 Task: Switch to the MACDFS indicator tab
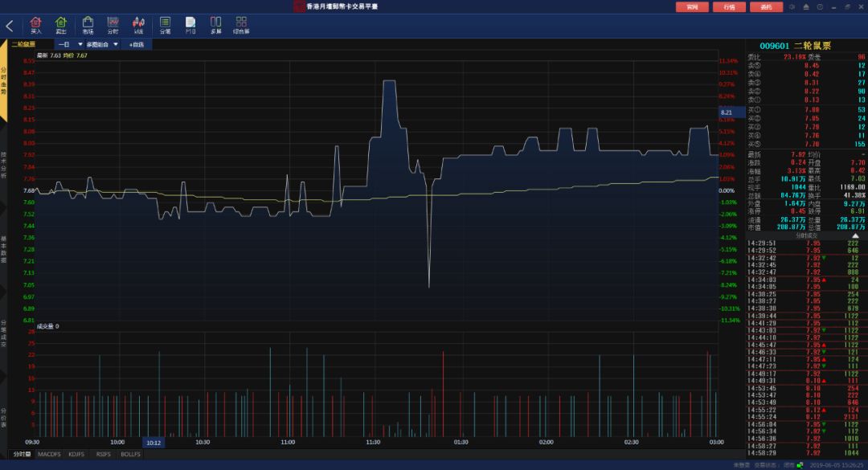tap(49, 454)
